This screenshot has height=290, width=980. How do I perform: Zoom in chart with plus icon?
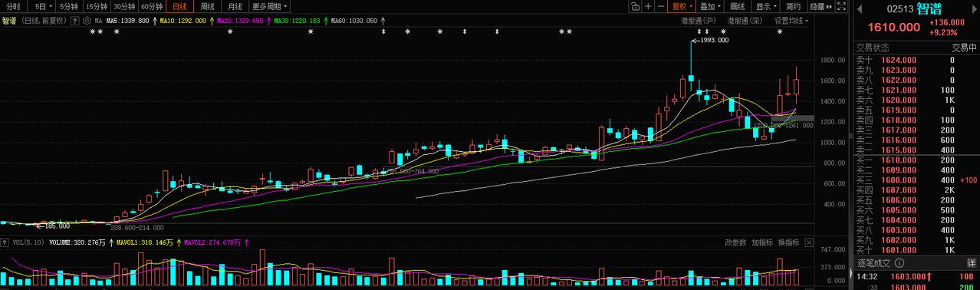point(648,6)
